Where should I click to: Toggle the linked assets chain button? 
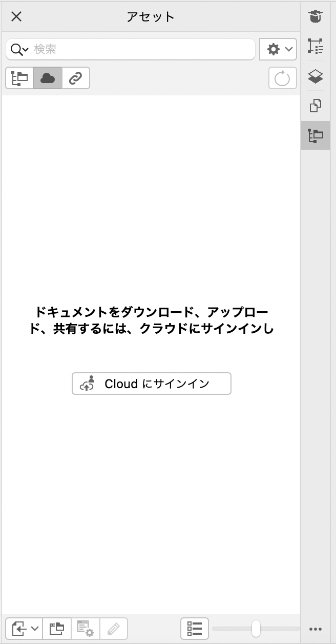[x=76, y=78]
